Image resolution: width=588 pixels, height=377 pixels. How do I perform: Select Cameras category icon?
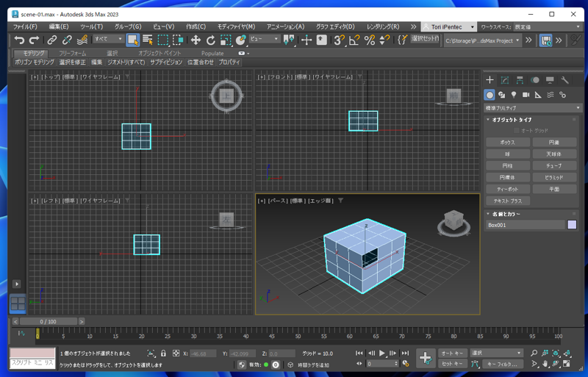pos(526,95)
